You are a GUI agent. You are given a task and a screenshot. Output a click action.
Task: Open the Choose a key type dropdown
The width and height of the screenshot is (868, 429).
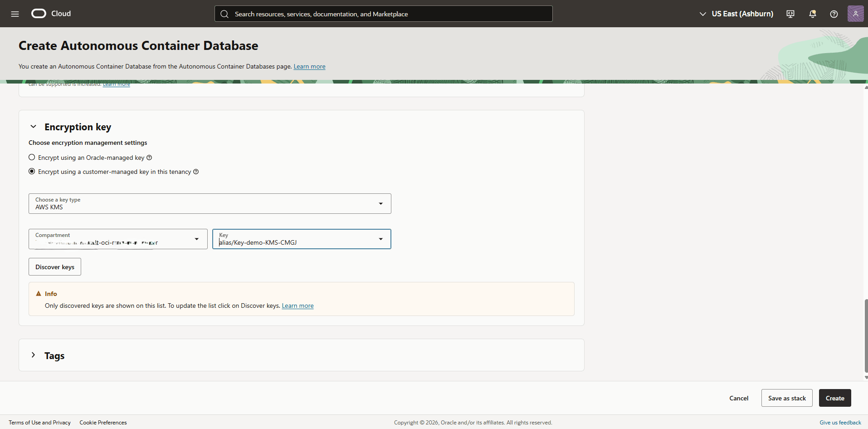point(380,203)
